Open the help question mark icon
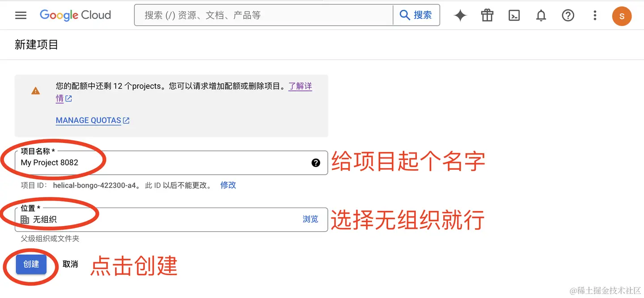This screenshot has width=644, height=298. tap(568, 16)
